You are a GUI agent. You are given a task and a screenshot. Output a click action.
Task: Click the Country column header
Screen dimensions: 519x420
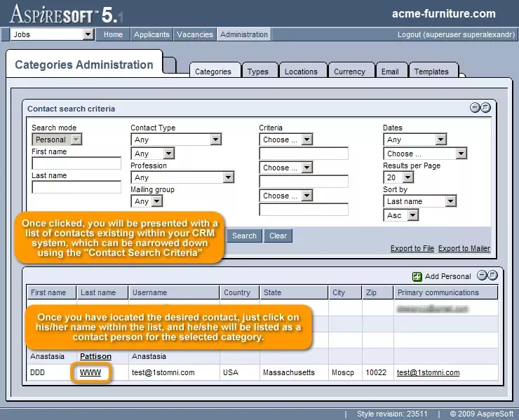tap(240, 292)
